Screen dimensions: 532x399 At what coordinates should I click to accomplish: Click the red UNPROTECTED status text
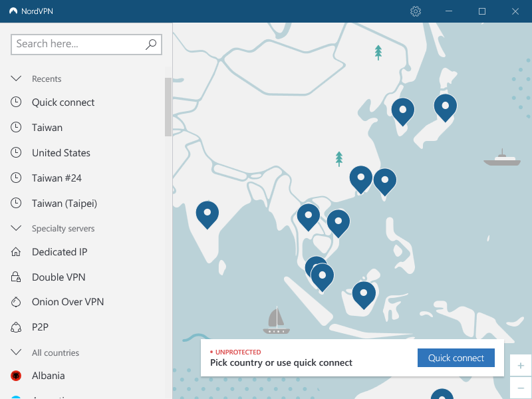tap(238, 352)
